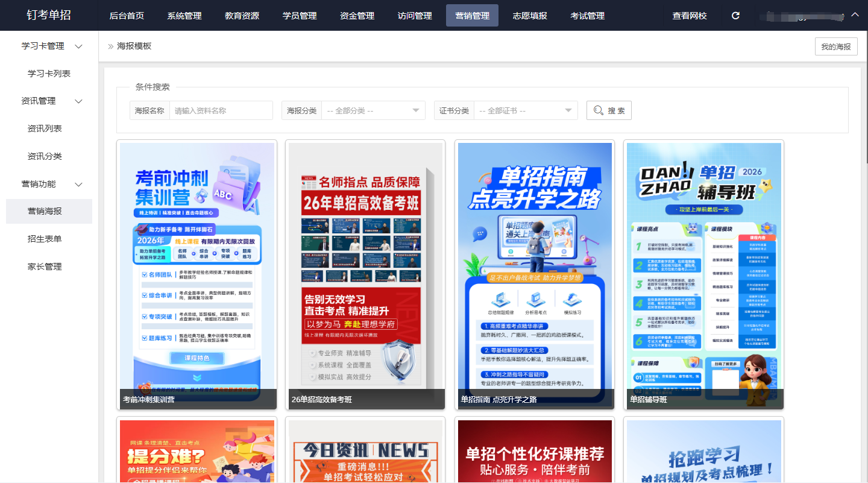Click the breadcrumb double-arrow icon
This screenshot has height=483, width=868.
(110, 46)
